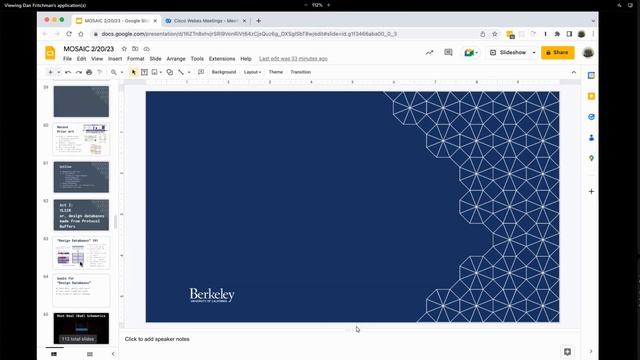Open the activity dashboard trend icon
The height and width of the screenshot is (360, 640).
pos(429,53)
